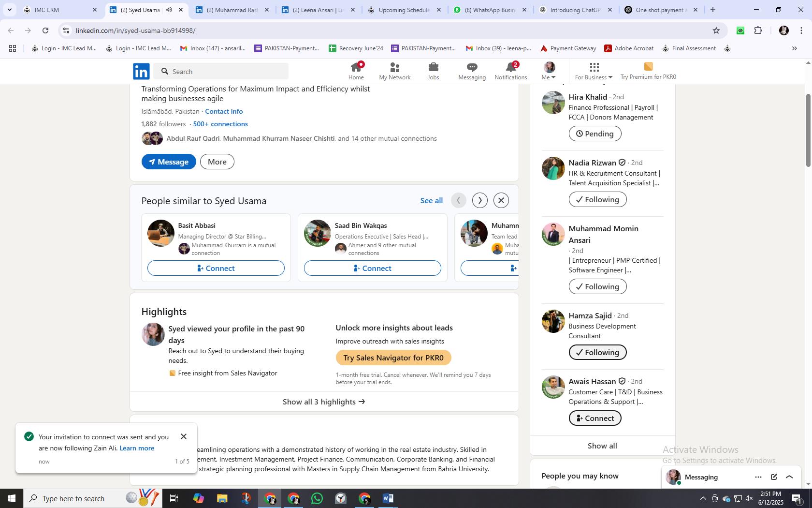This screenshot has height=508, width=812.
Task: Show more bookmarks chevron
Action: coord(795,48)
